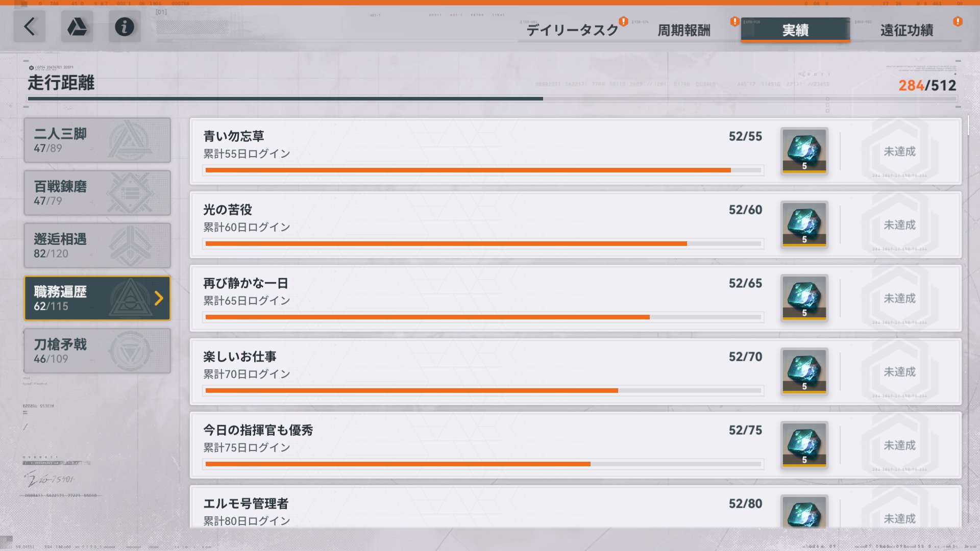Screen dimensions: 980x551
Task: Open the 邂逅相遇 category
Action: point(97,245)
